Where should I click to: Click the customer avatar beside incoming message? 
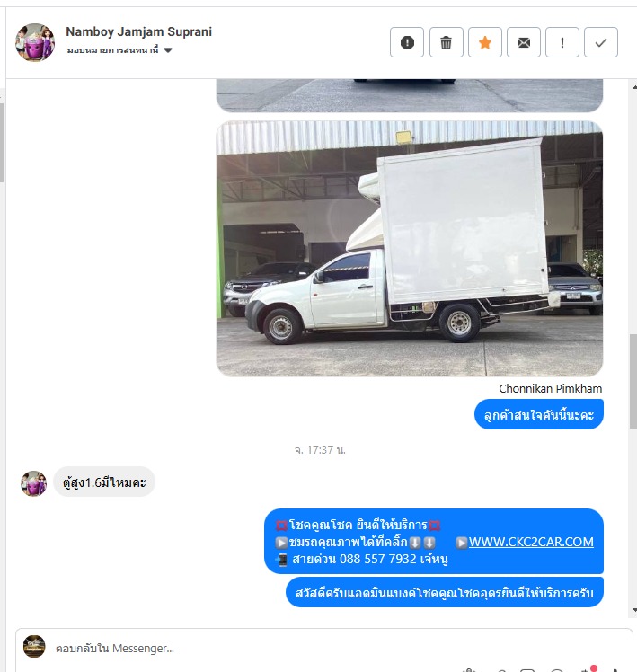(x=34, y=483)
